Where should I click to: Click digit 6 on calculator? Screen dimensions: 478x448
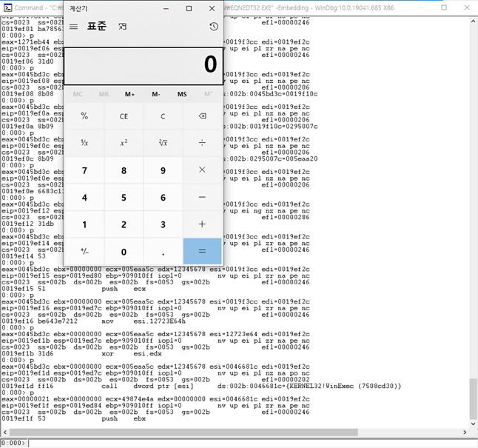click(163, 197)
